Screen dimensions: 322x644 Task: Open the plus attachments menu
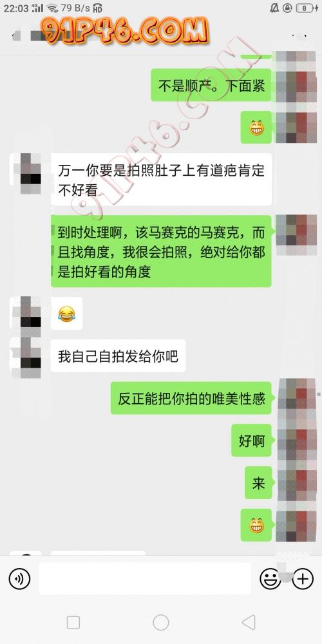point(303,579)
